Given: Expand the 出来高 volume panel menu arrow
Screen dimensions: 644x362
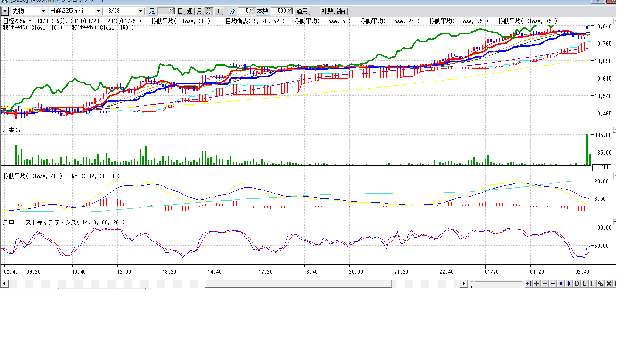Looking at the screenshot, I should [615, 130].
